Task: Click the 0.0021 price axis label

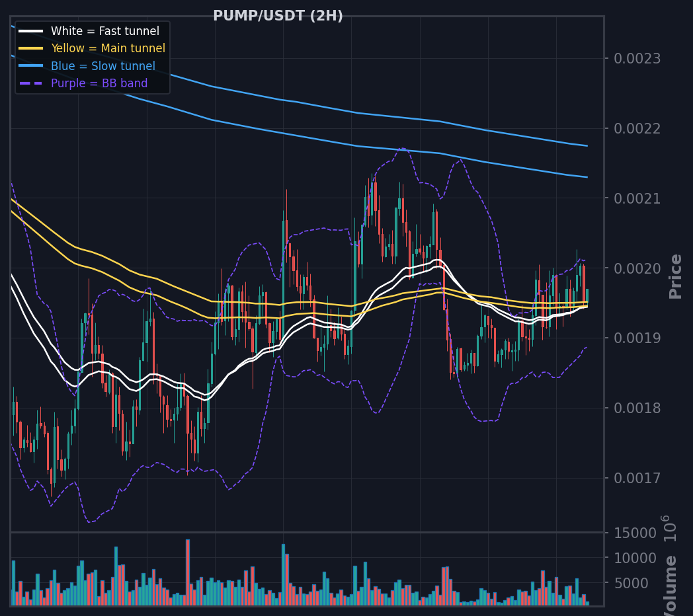Action: 637,198
